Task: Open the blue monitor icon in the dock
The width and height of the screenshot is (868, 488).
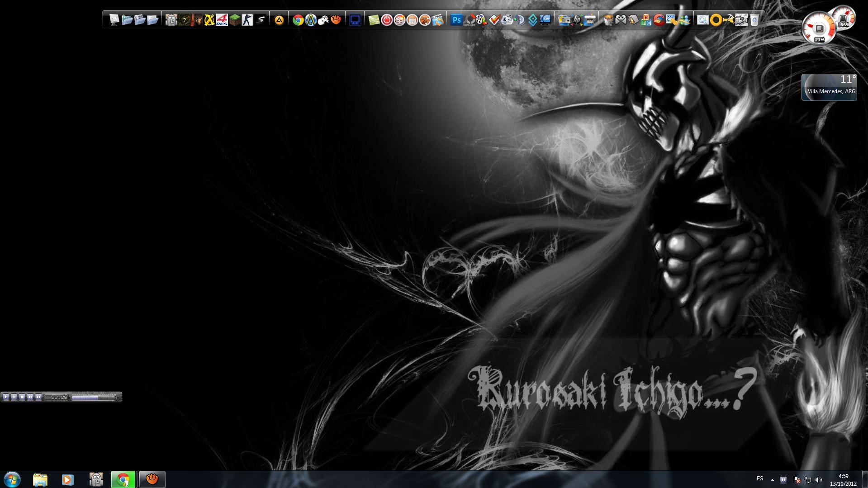Action: click(355, 20)
